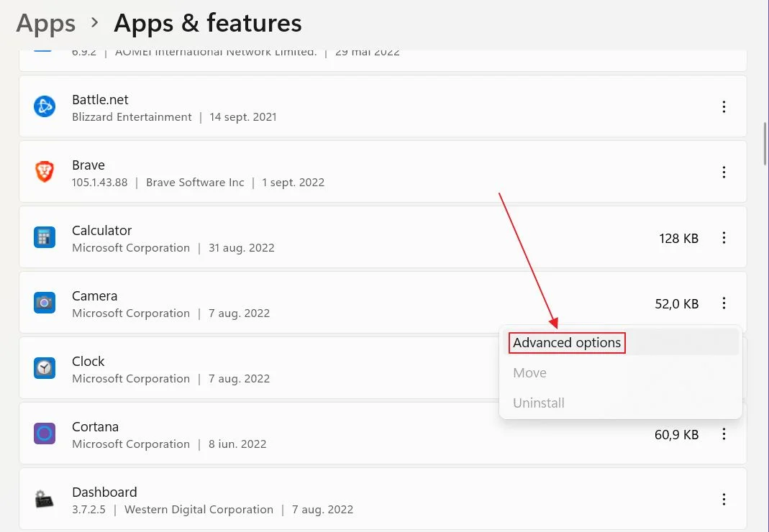Click the Cortana app icon
The height and width of the screenshot is (532, 769).
coord(44,434)
